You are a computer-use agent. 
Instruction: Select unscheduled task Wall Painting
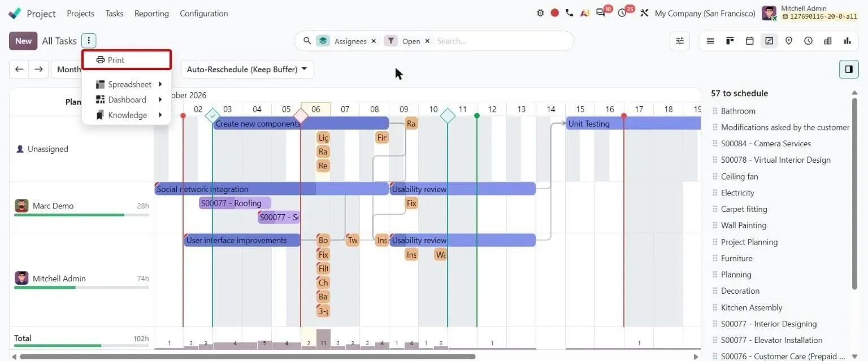744,225
